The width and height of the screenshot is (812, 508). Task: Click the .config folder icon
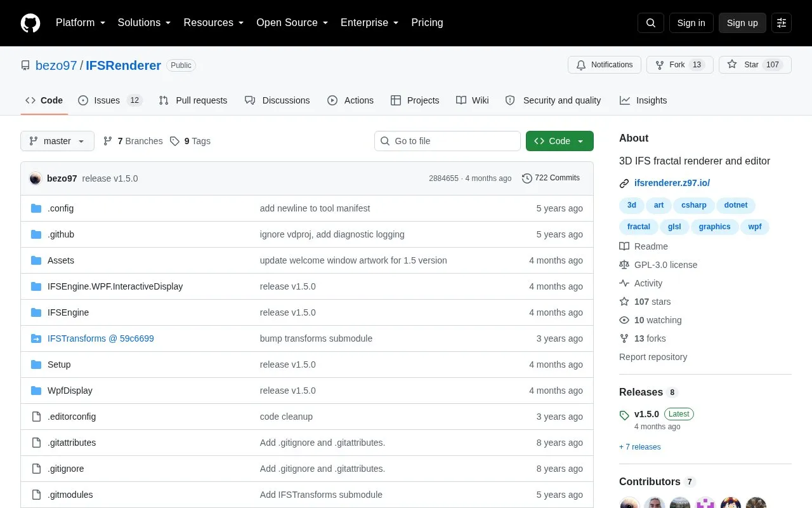pos(36,208)
